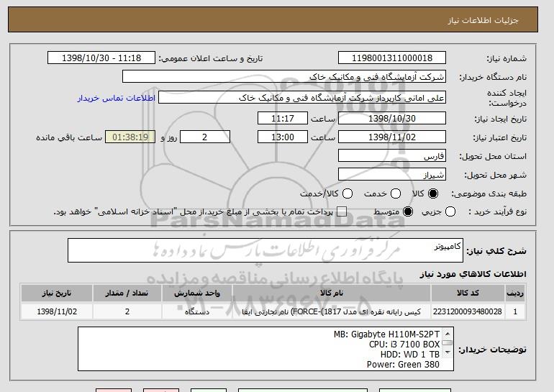Viewport: 554px width, 392px height.
Task: Click the remaining time countdown 01:38:19
Action: coord(130,137)
